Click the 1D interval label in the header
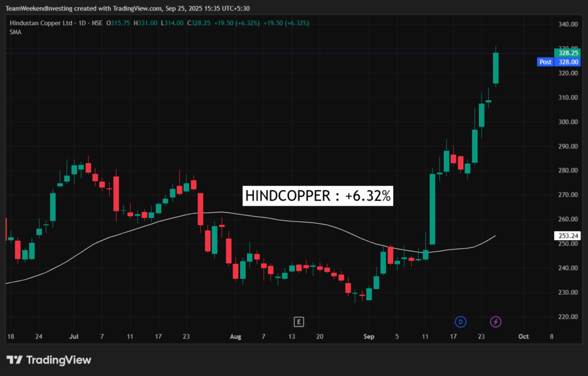 point(82,23)
